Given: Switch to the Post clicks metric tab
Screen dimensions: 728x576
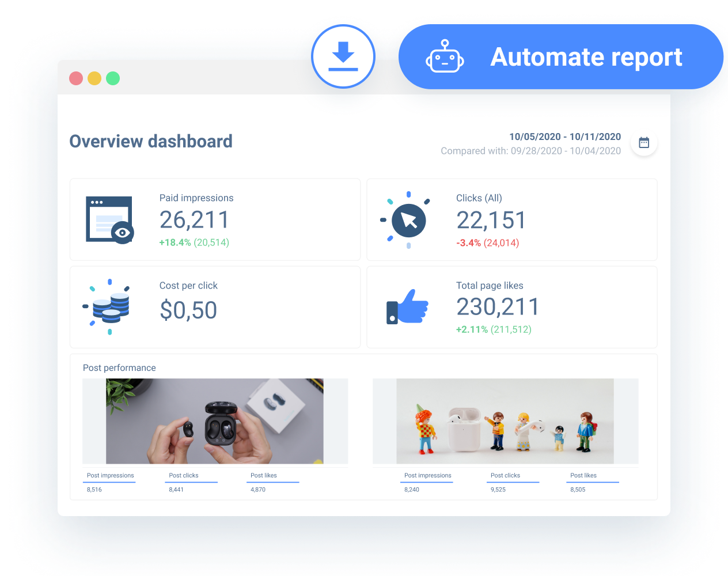Looking at the screenshot, I should (x=183, y=475).
